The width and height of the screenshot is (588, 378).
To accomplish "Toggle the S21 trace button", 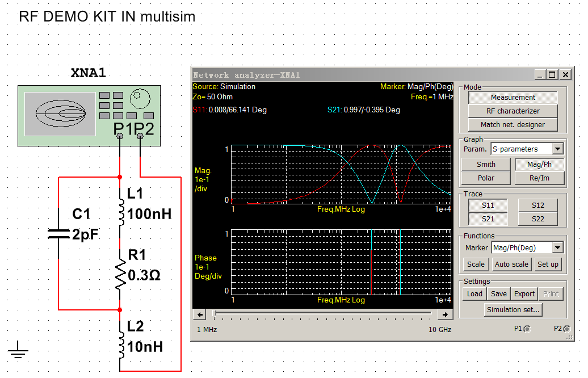I will click(x=488, y=219).
